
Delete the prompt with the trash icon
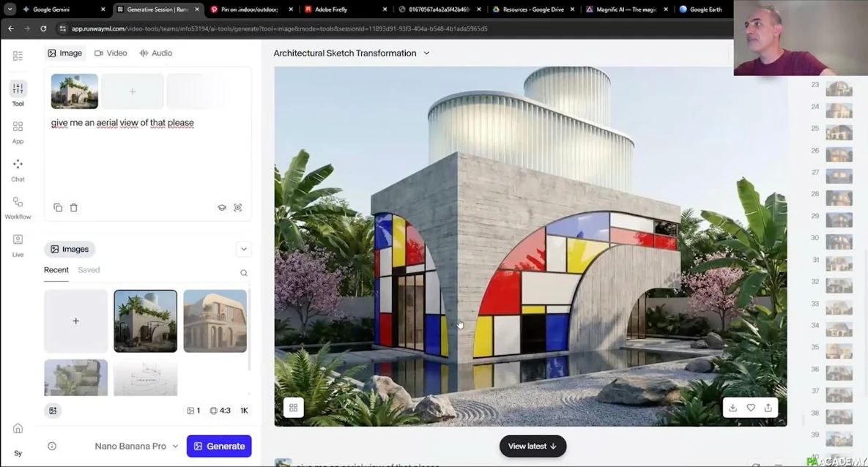click(74, 208)
